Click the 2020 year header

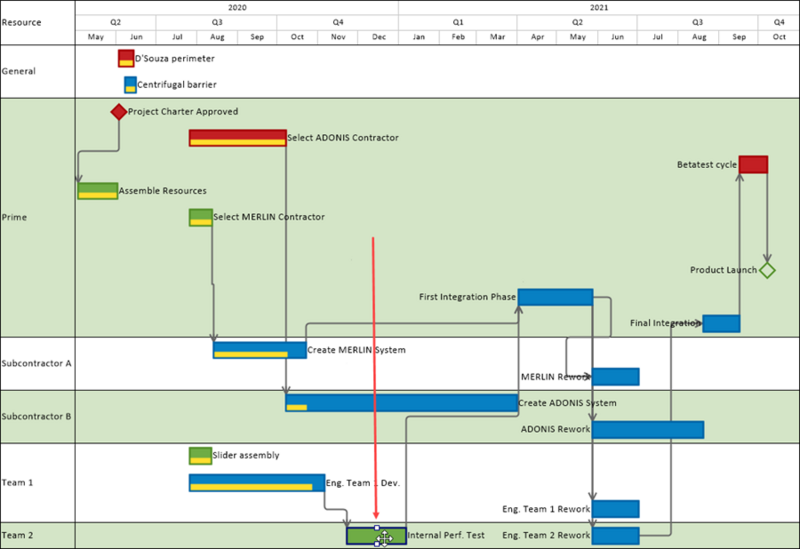point(237,8)
